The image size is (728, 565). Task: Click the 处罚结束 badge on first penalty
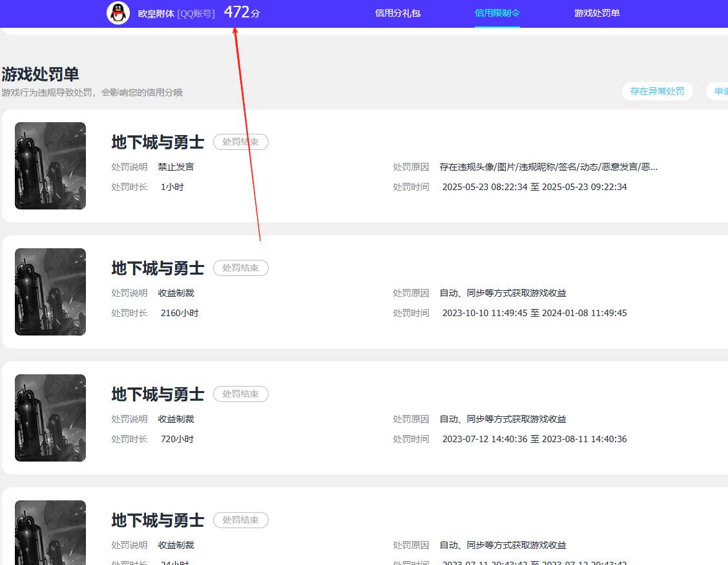tap(240, 142)
